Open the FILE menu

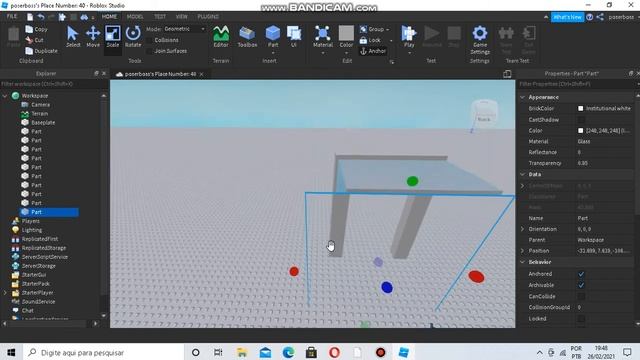point(12,17)
